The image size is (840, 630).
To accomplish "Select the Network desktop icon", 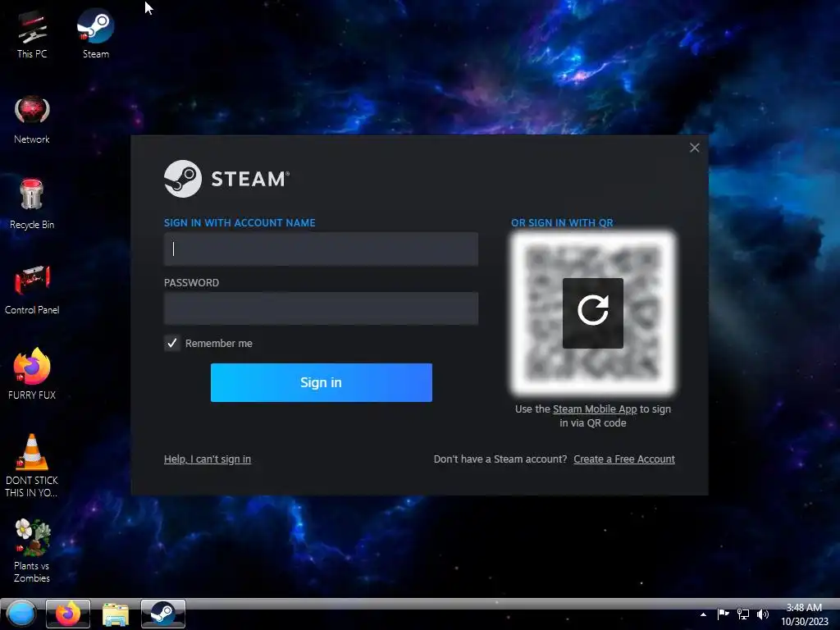I will [32, 119].
